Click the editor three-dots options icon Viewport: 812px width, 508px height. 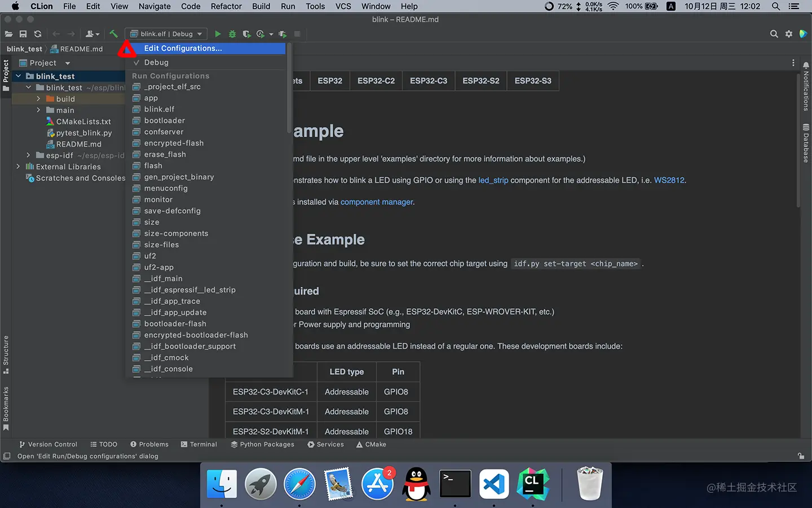(x=793, y=63)
